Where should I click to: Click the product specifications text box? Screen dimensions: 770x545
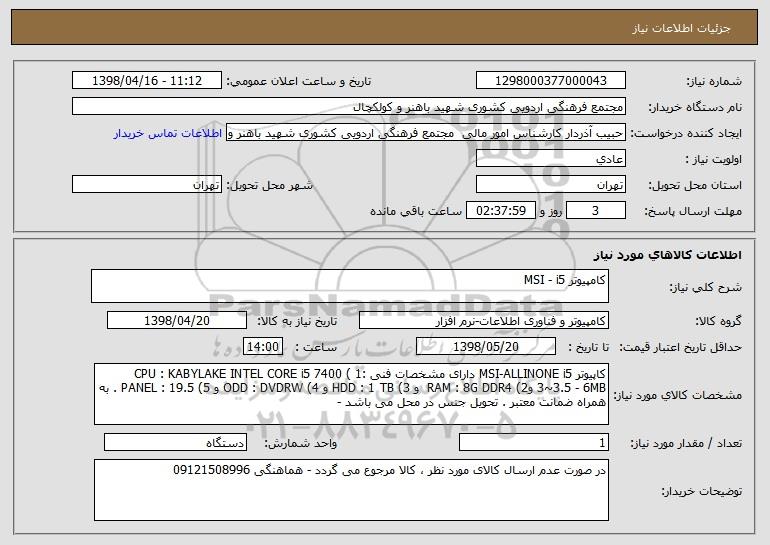[x=351, y=394]
